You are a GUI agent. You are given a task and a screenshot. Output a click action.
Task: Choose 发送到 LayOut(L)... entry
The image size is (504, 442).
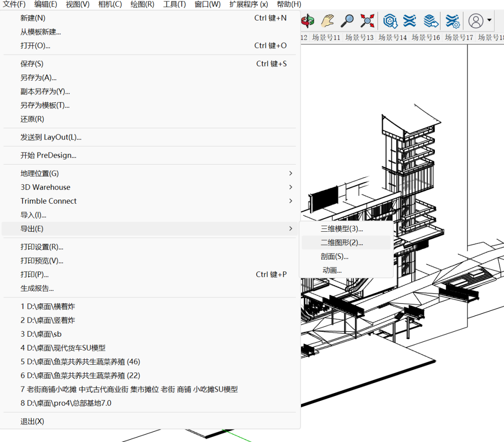[x=149, y=138]
